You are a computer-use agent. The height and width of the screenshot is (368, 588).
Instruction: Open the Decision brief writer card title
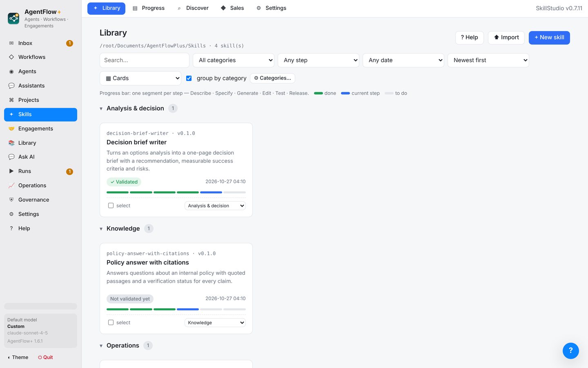click(136, 142)
